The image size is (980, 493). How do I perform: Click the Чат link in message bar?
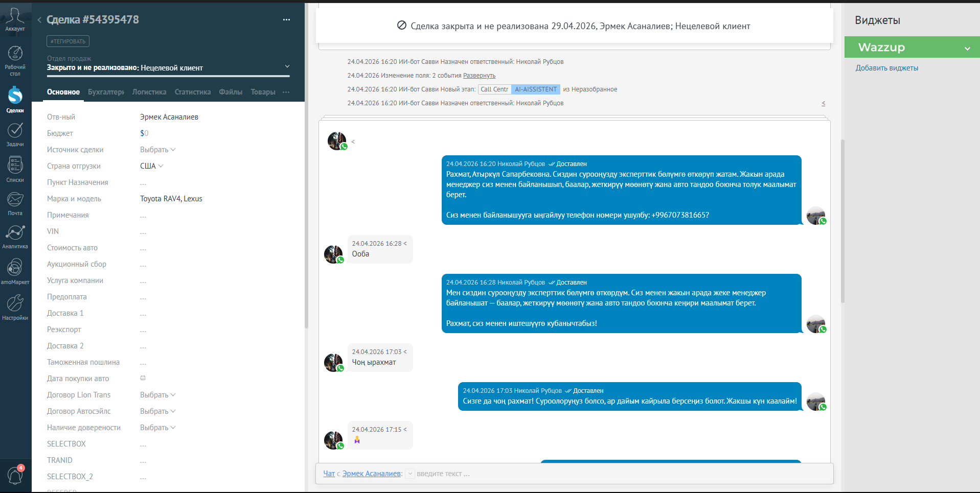coord(329,474)
